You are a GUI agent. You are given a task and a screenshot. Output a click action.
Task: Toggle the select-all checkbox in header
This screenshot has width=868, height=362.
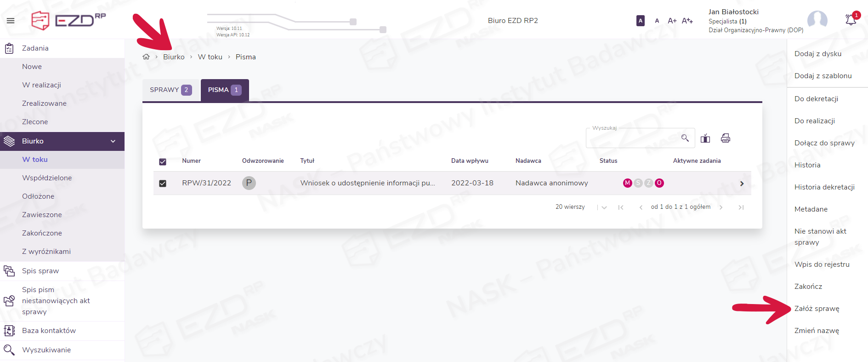click(x=163, y=161)
